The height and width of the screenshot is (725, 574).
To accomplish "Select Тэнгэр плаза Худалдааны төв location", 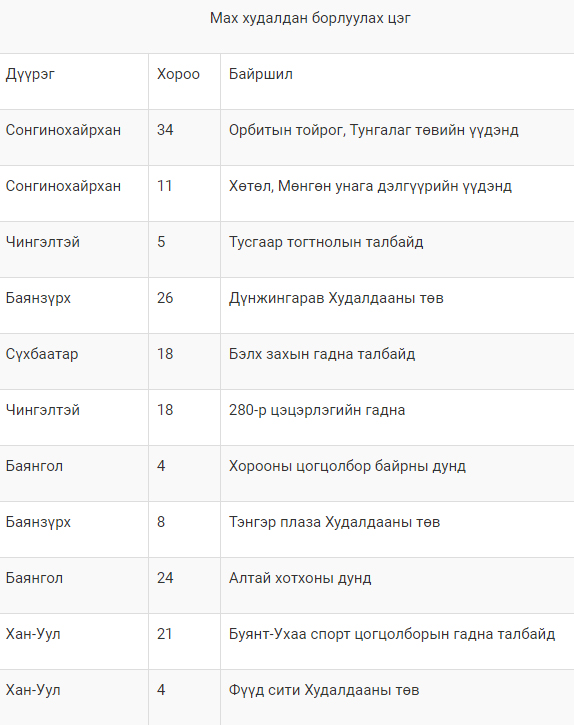I will (x=334, y=522).
